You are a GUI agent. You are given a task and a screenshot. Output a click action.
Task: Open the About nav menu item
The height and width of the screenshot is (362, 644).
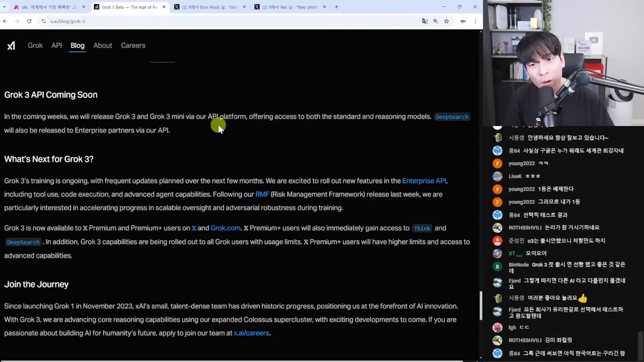pos(103,45)
